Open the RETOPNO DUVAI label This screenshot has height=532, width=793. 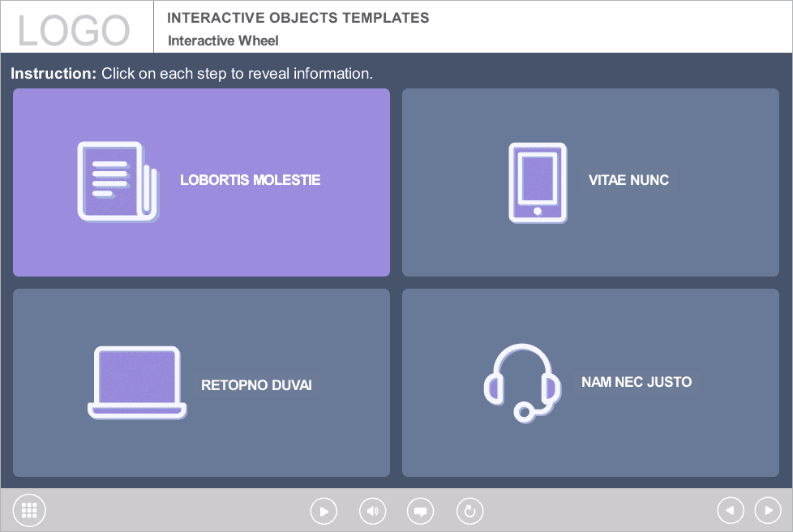click(x=256, y=385)
